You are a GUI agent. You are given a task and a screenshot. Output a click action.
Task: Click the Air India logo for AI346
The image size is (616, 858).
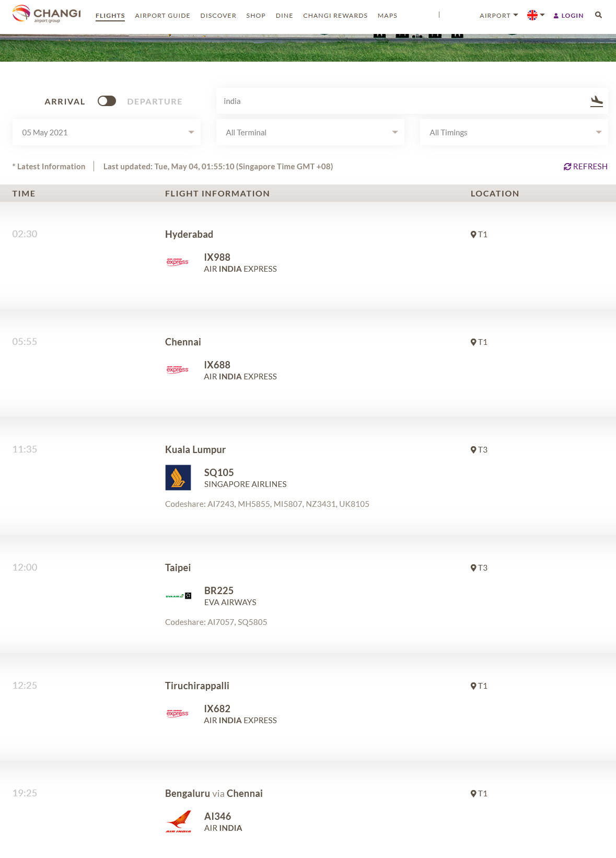pyautogui.click(x=178, y=821)
